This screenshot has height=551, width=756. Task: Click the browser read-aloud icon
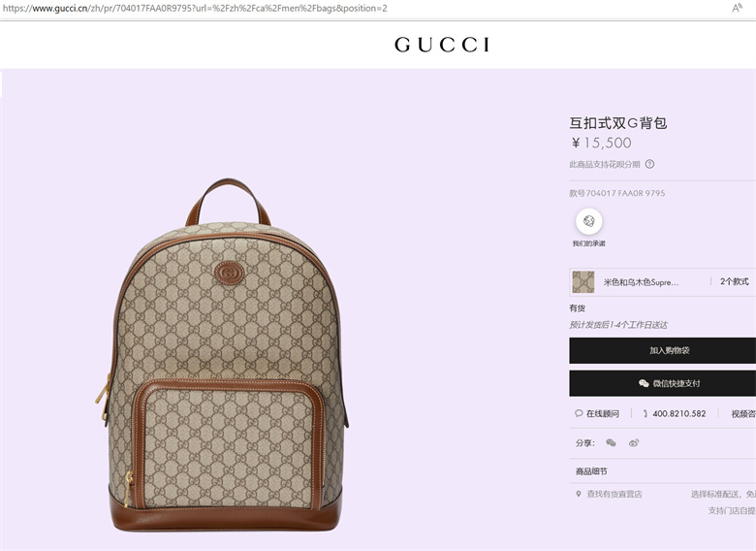coord(737,8)
